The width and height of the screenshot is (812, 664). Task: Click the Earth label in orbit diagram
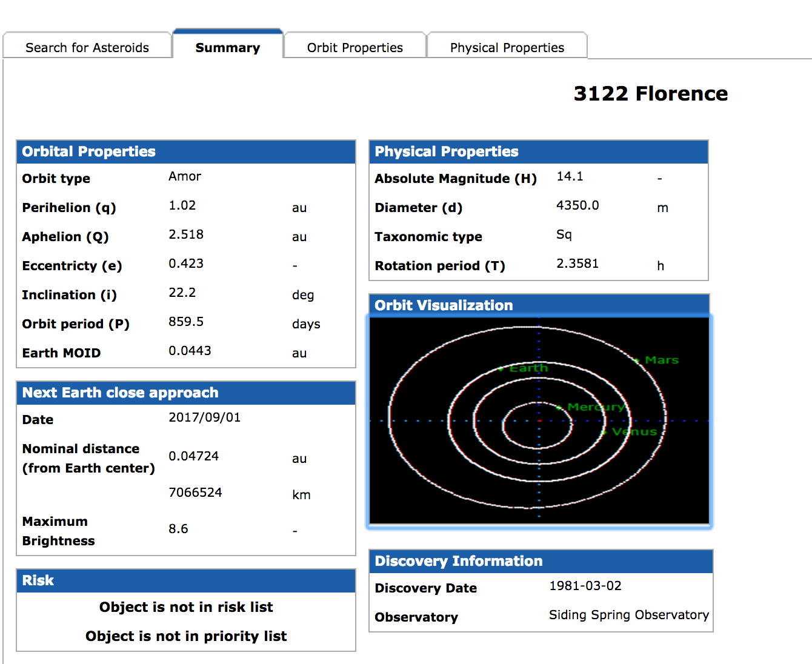(x=528, y=368)
